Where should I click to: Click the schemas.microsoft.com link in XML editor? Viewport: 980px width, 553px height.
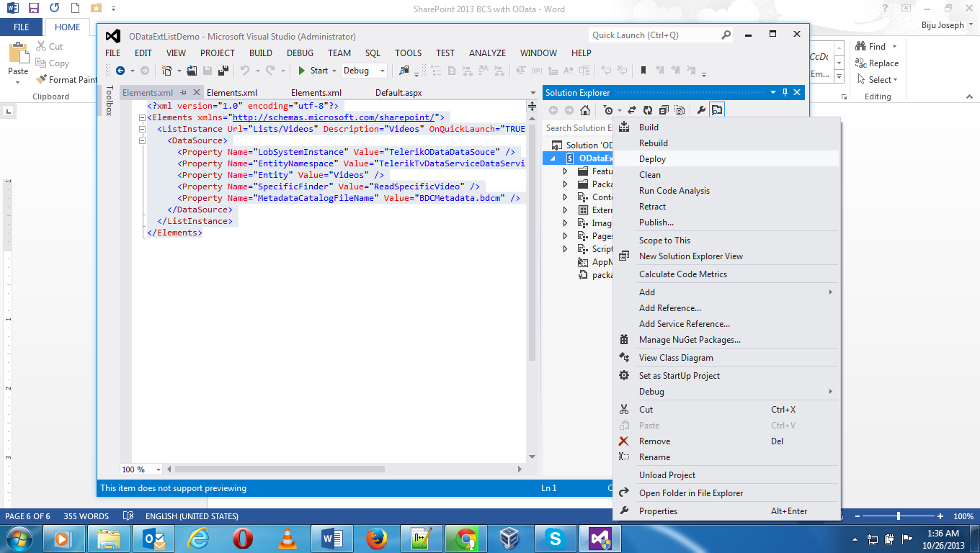(335, 117)
